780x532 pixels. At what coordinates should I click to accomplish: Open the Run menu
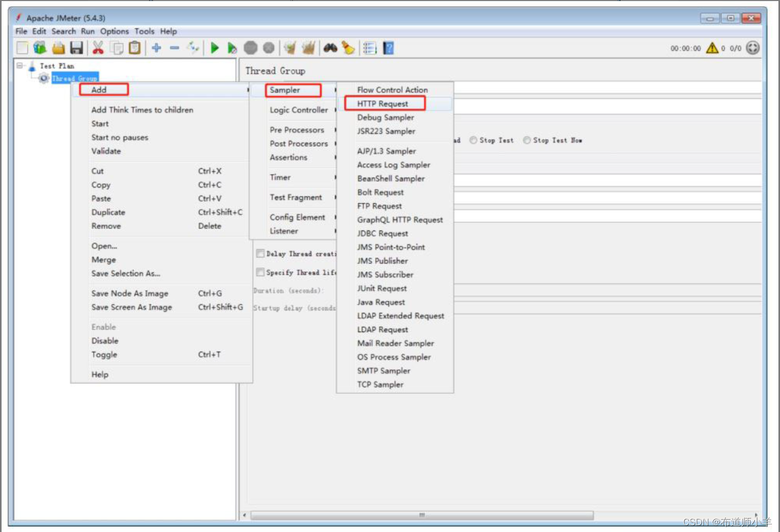click(x=88, y=31)
